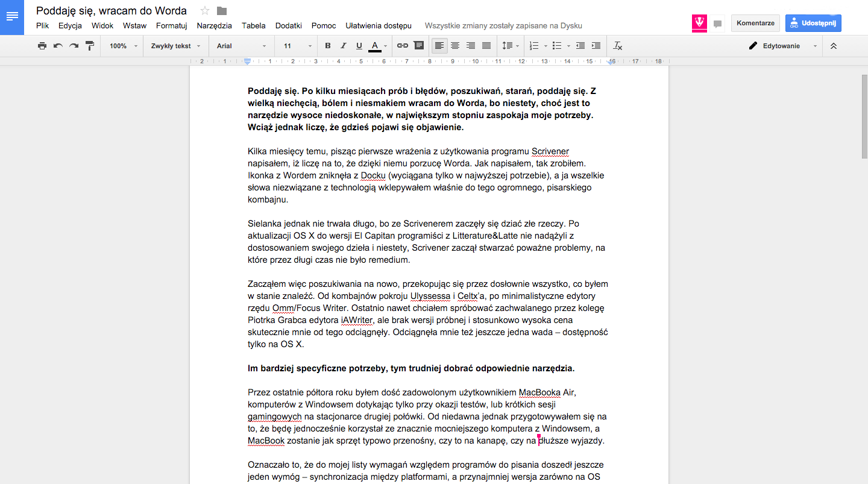Click the pink collaborator avatar
This screenshot has width=868, height=484.
tap(699, 23)
